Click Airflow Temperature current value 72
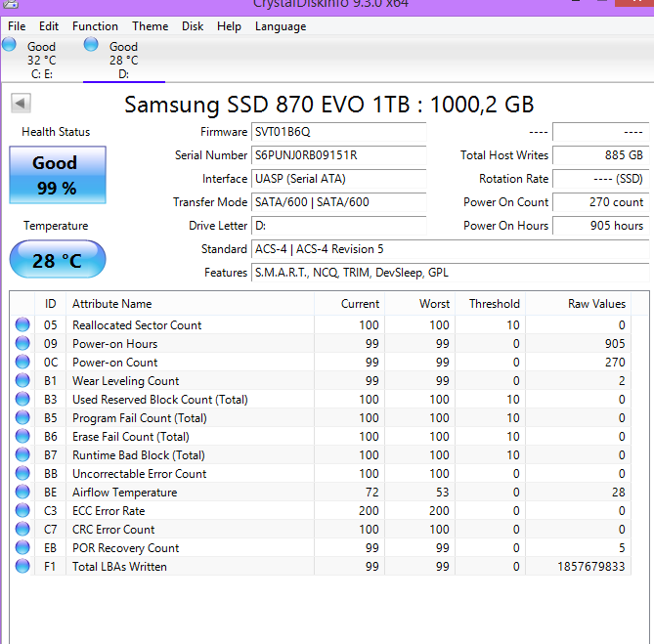 (372, 493)
